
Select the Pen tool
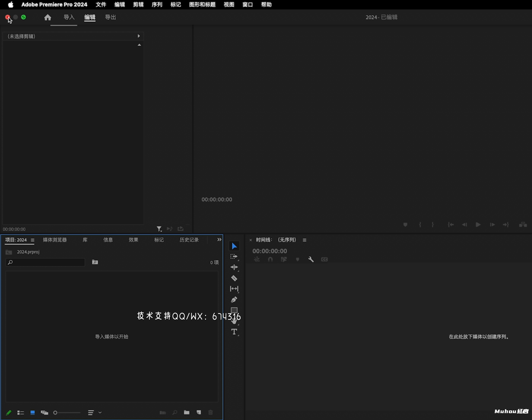coord(234,300)
